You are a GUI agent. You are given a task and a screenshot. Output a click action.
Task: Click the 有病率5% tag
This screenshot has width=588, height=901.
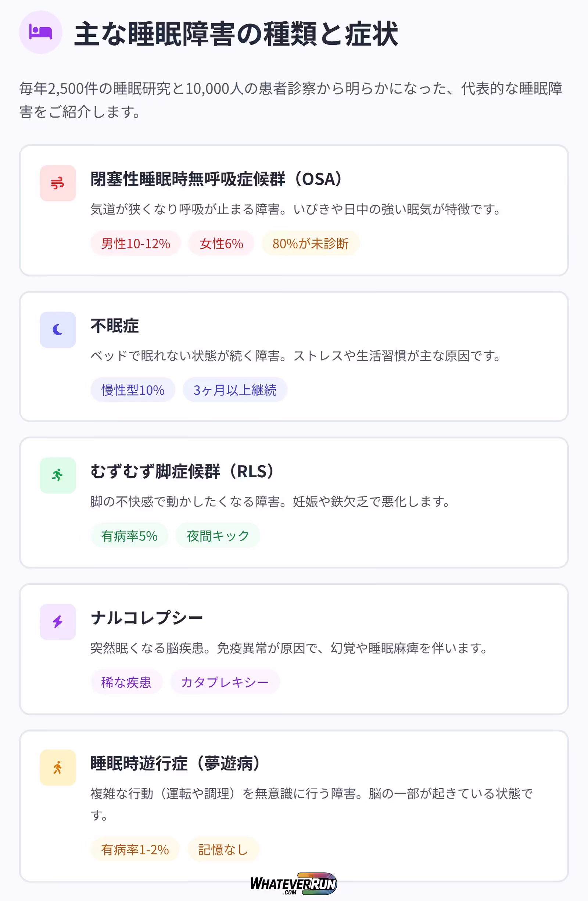pyautogui.click(x=129, y=536)
